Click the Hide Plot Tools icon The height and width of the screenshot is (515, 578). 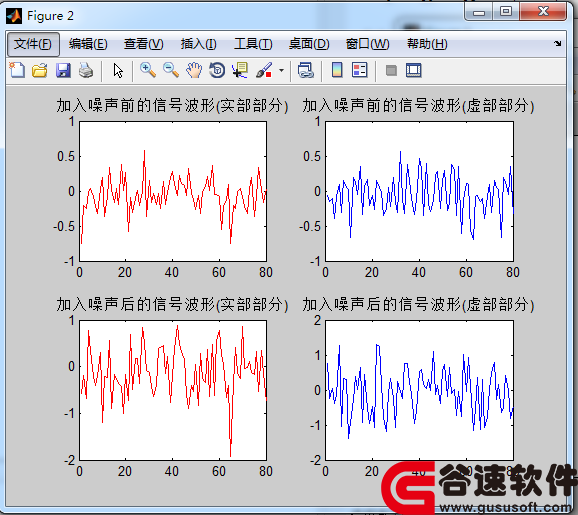click(x=391, y=70)
